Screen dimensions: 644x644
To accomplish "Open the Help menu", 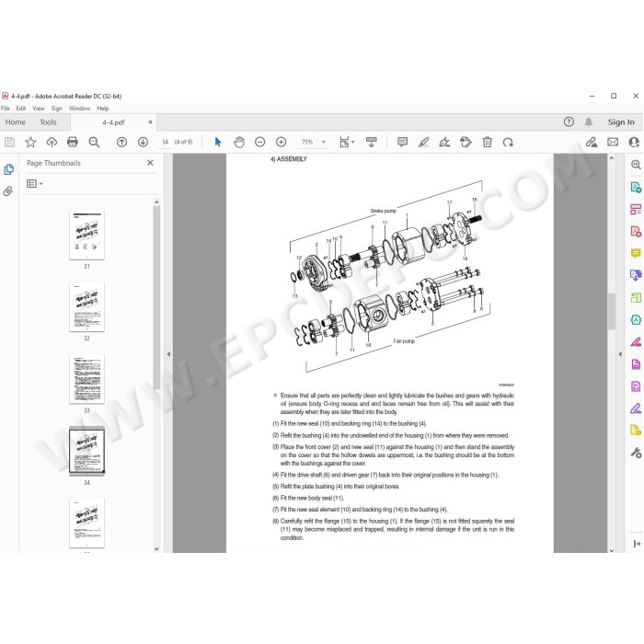I will tap(103, 109).
